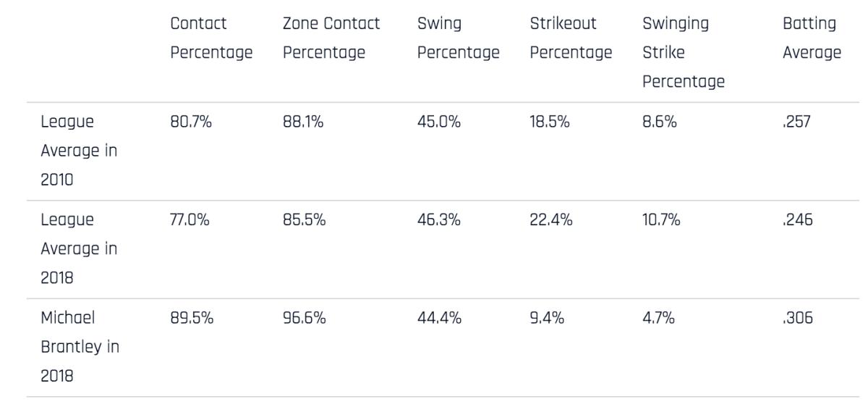Select Brantley's 96.6% zone contact cell
The width and height of the screenshot is (868, 407).
click(x=305, y=319)
